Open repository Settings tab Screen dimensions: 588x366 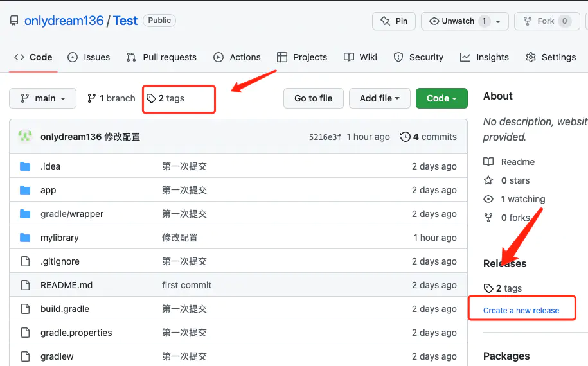coord(551,57)
